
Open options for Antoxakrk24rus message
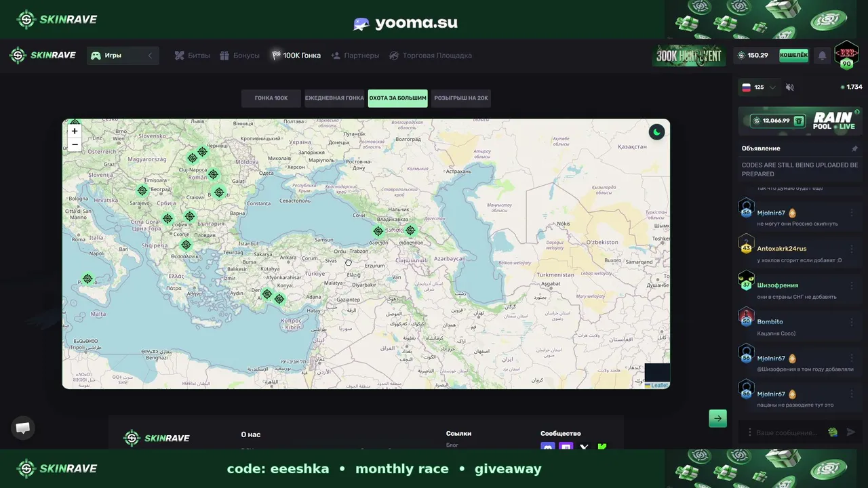click(852, 248)
